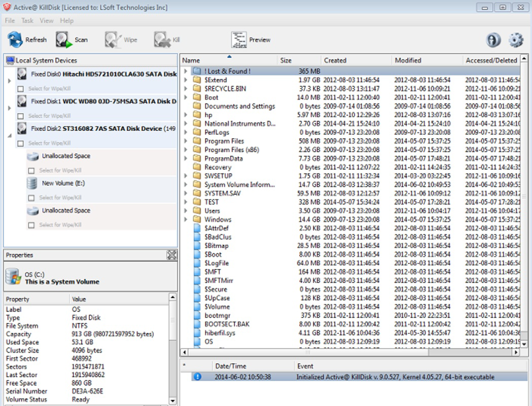Expand the Program Files folder
This screenshot has height=406, width=532.
[x=185, y=141]
